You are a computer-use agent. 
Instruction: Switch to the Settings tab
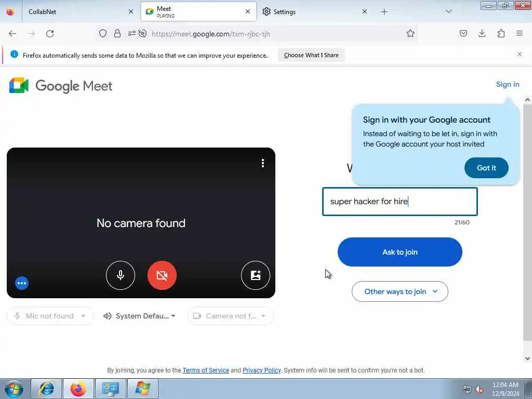pyautogui.click(x=314, y=12)
